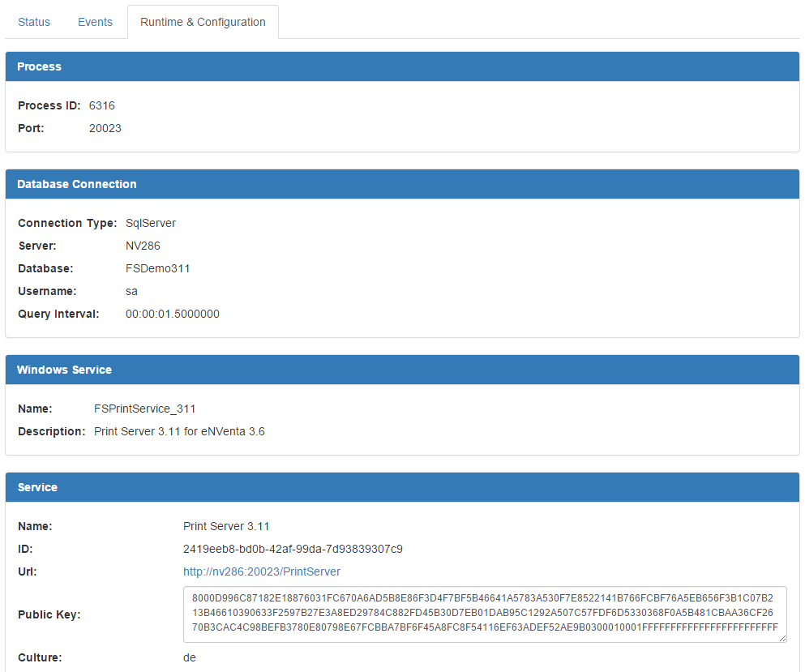Select the Runtime & Configuration tab

pyautogui.click(x=203, y=22)
